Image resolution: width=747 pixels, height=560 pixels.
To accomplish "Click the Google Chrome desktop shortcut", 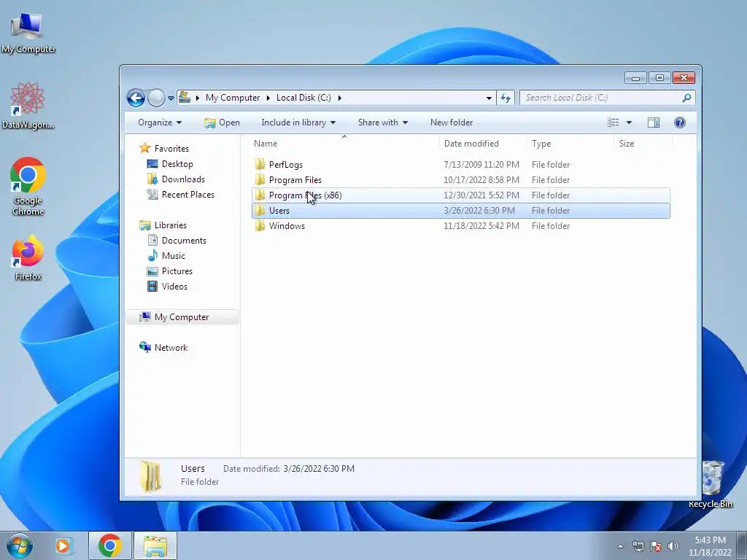I will [28, 186].
